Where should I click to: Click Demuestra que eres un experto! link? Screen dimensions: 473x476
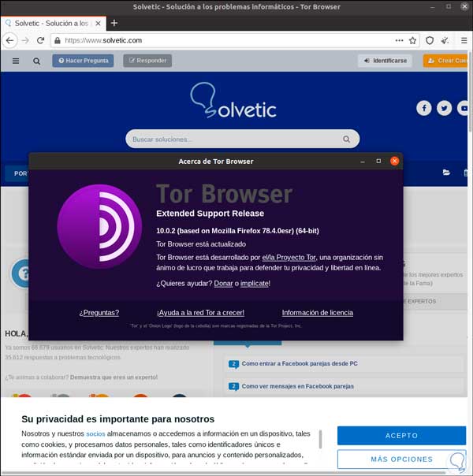(114, 377)
